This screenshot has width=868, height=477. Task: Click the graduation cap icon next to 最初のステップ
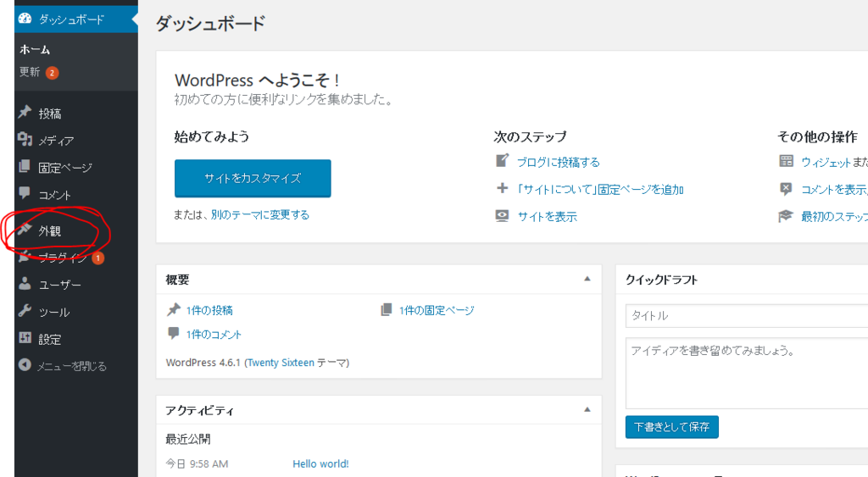(786, 216)
